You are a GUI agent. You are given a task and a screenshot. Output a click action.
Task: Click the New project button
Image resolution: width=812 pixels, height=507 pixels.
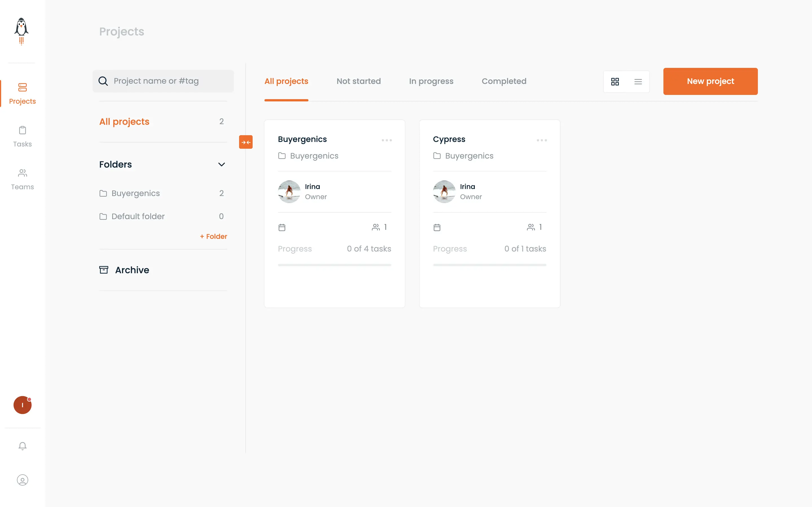tap(710, 81)
